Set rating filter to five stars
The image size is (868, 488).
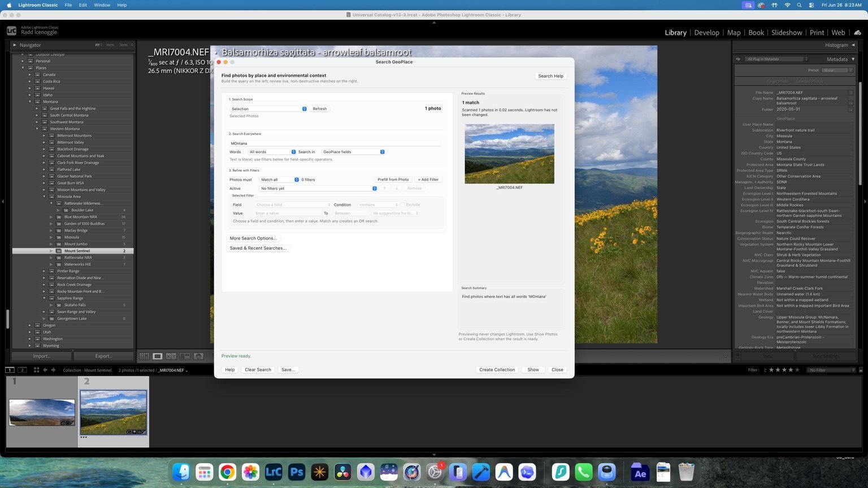point(797,370)
